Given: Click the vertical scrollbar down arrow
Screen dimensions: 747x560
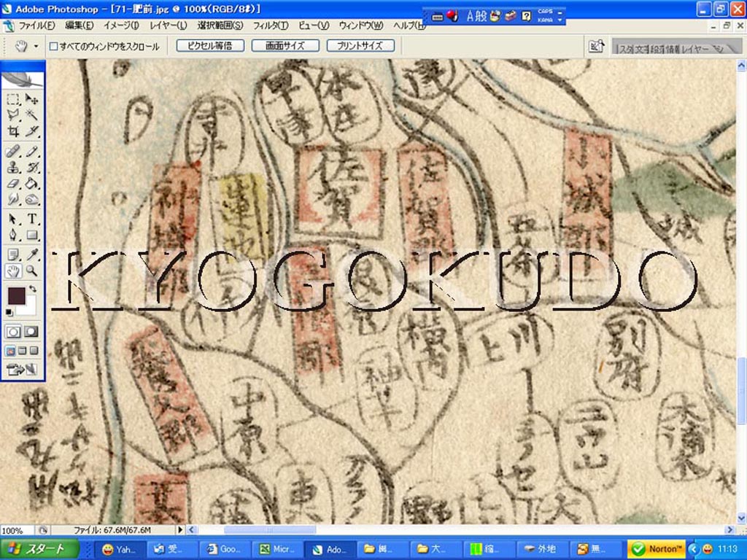Looking at the screenshot, I should click(x=742, y=518).
